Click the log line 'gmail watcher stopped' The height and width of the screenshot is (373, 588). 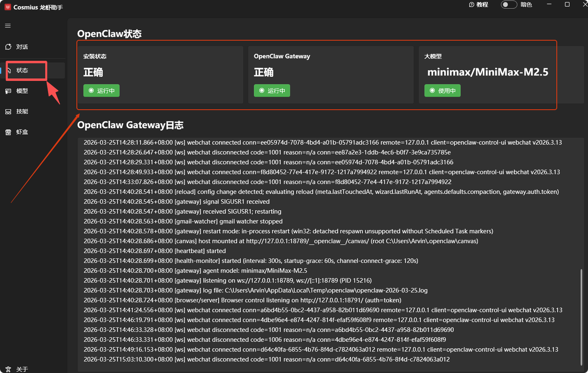coord(183,221)
